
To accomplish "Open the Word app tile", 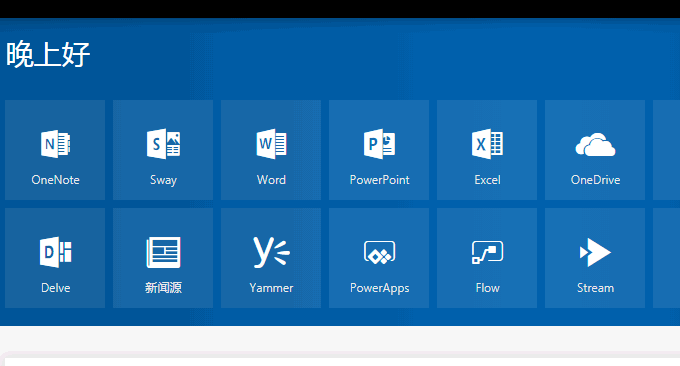I will coord(271,150).
